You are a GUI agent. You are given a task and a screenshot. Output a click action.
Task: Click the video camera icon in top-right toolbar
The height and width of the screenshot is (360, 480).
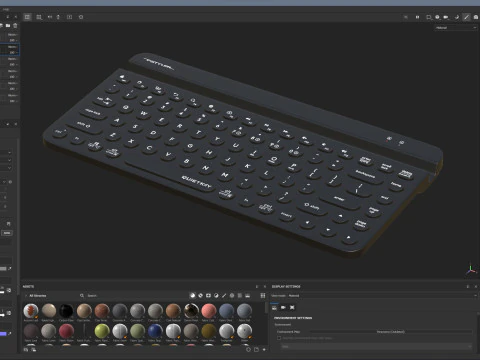coord(446,17)
